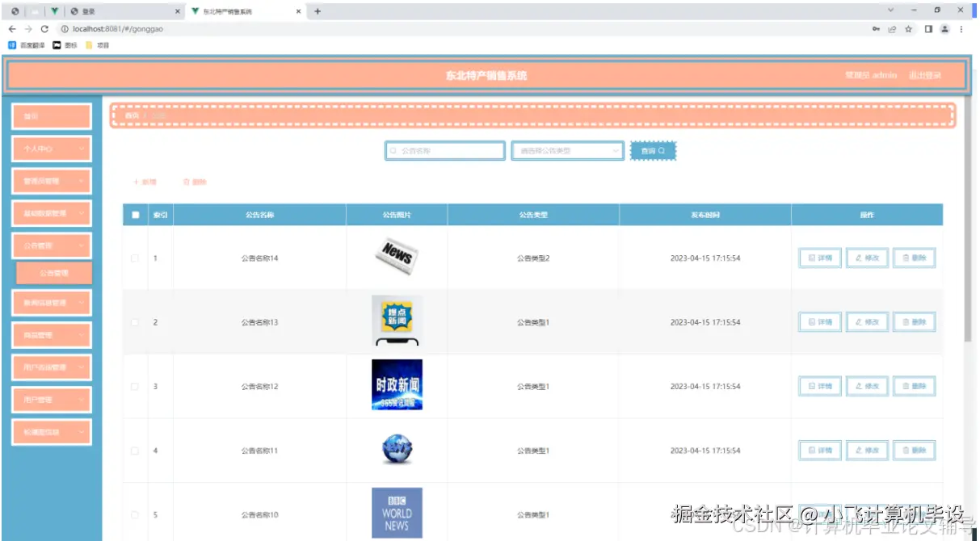The height and width of the screenshot is (541, 980).
Task: Open a new browser tab with plus icon
Action: (318, 11)
